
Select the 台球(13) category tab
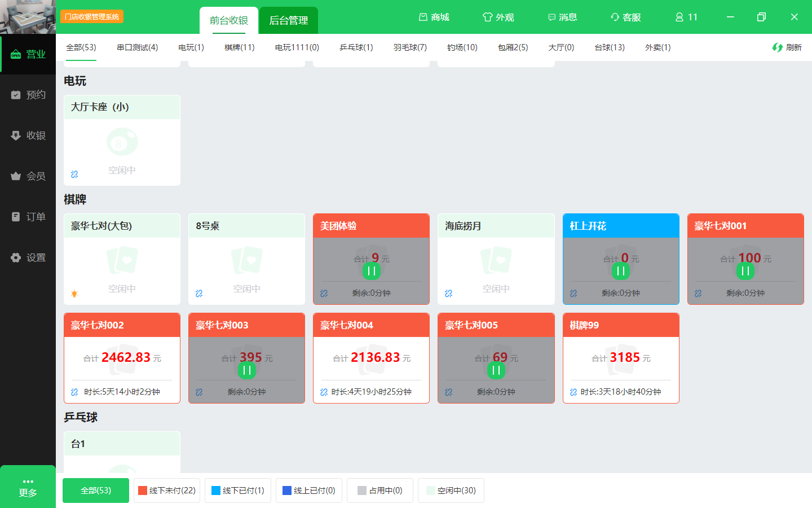[610, 47]
